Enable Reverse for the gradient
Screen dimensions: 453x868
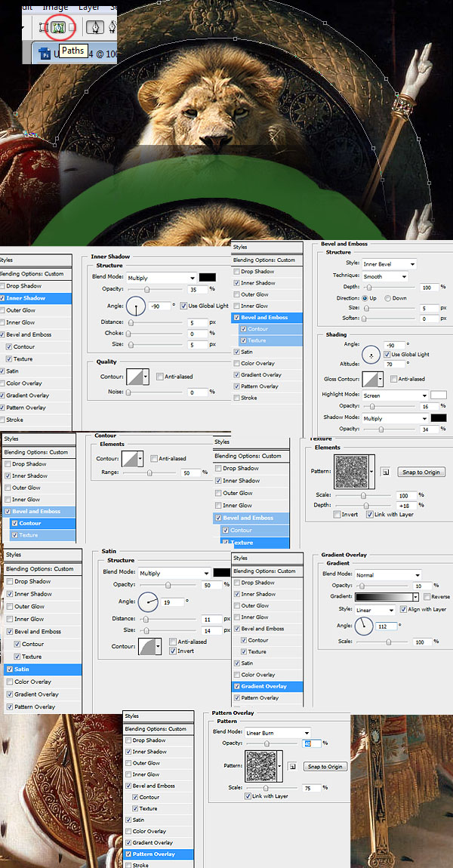[x=427, y=597]
